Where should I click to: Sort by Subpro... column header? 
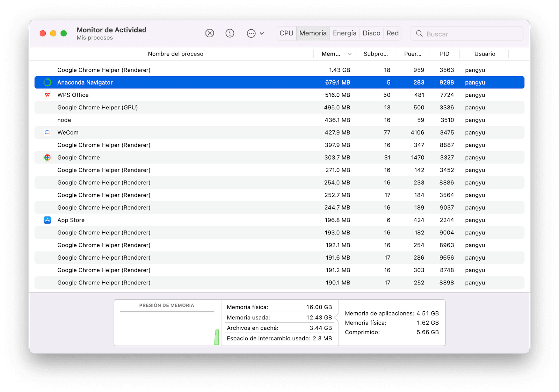coord(376,54)
